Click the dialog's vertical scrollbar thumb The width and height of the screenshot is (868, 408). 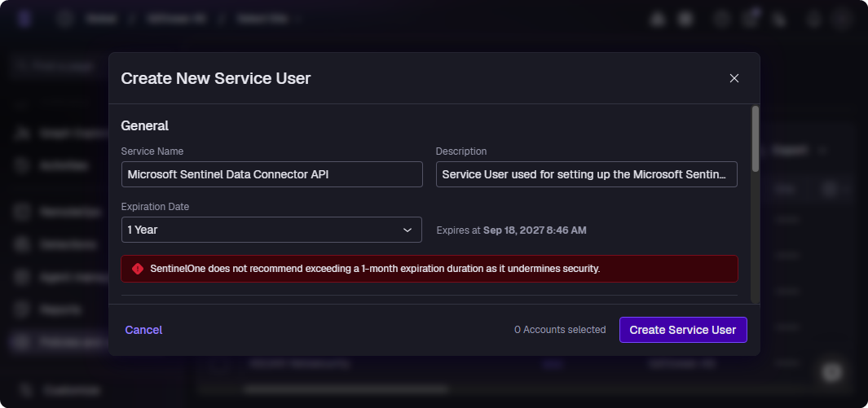tap(755, 138)
